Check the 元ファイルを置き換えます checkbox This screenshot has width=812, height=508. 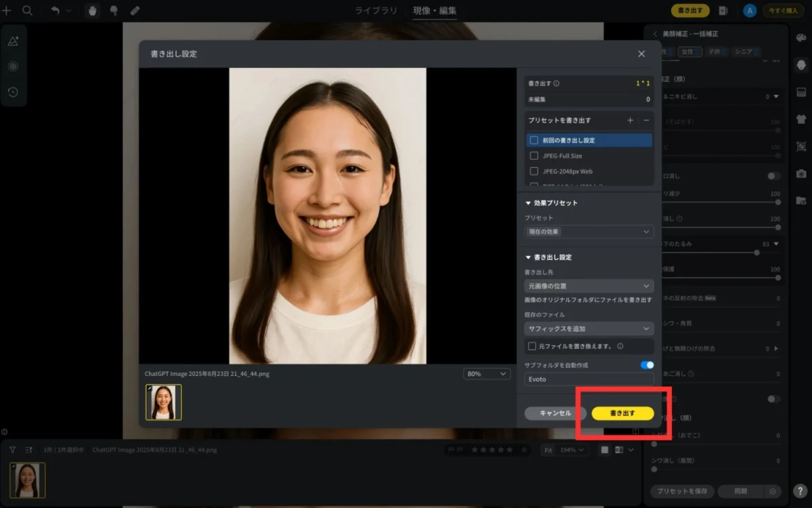point(532,346)
